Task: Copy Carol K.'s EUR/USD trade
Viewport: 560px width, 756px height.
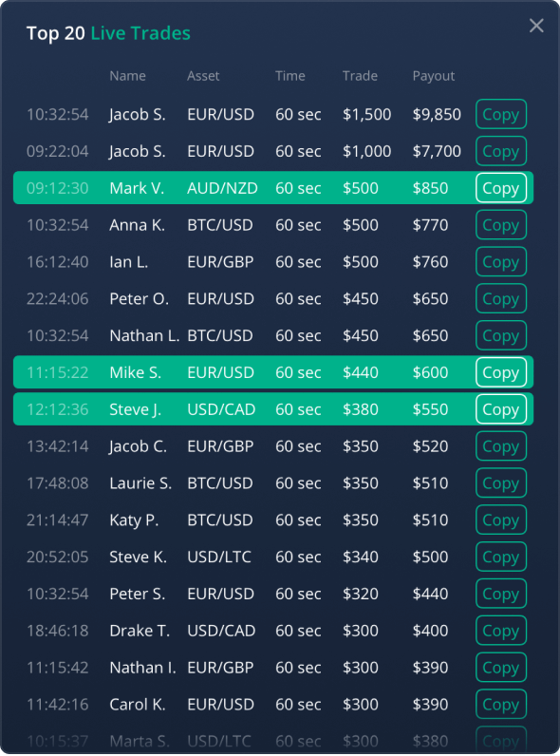Action: [x=501, y=705]
